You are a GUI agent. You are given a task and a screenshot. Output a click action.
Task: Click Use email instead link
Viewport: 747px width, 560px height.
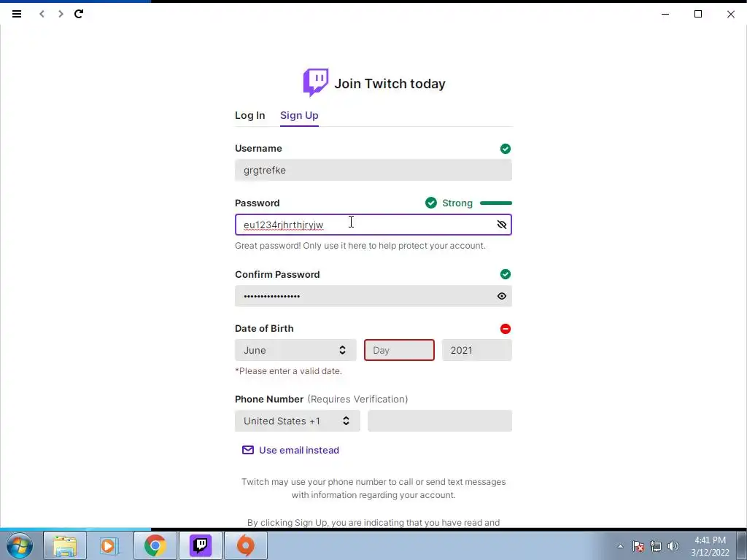299,450
